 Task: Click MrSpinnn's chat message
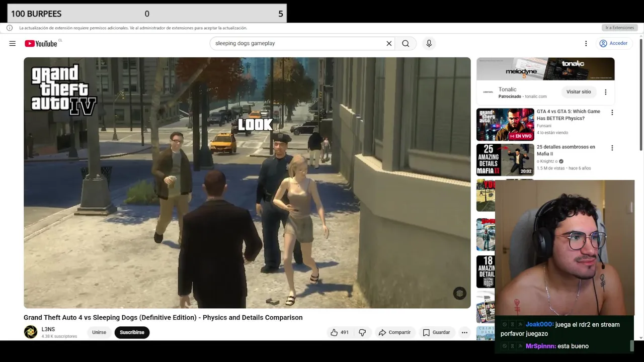pos(544,346)
